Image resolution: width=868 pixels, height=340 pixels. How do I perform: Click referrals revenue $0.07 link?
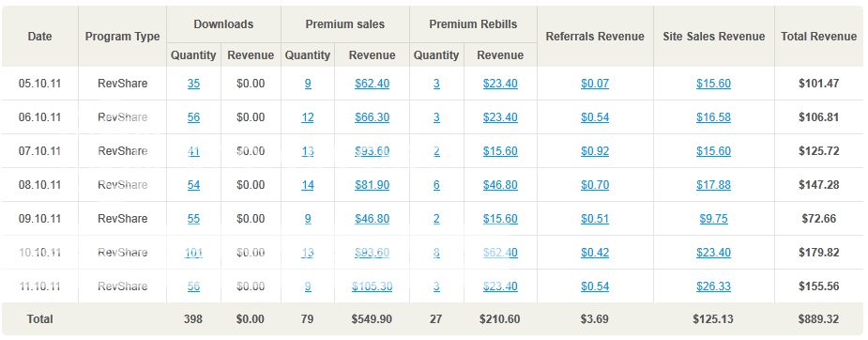tap(595, 84)
